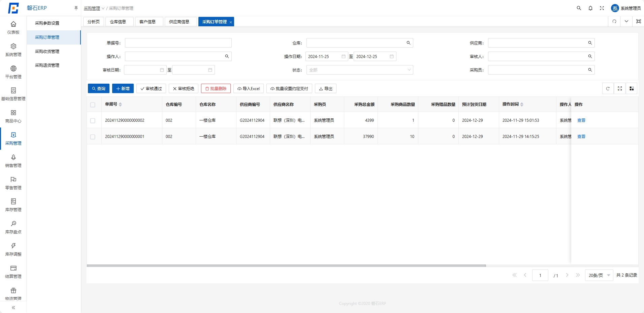Open 基础信息管理 sidebar module
The image size is (644, 313).
tap(13, 94)
